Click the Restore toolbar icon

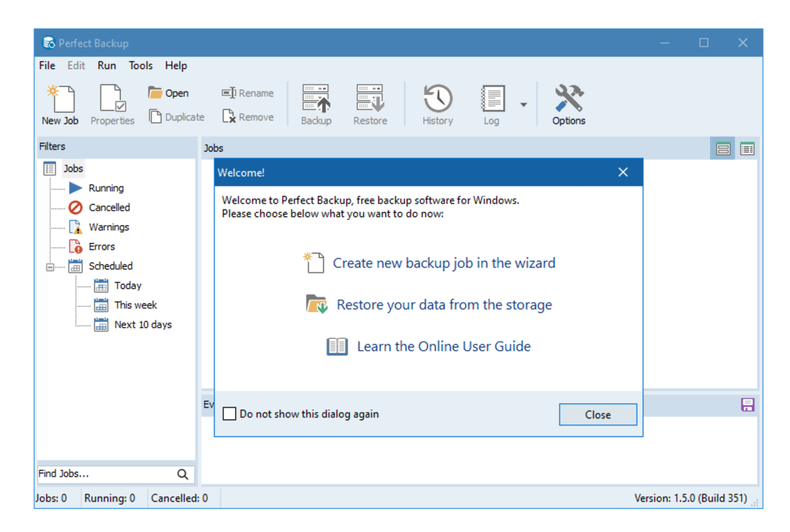(x=370, y=105)
